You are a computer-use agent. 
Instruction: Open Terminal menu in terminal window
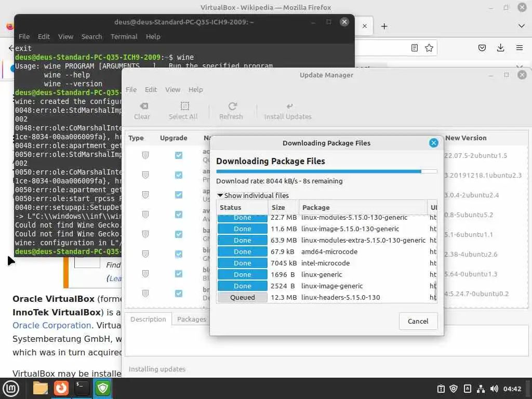click(124, 37)
